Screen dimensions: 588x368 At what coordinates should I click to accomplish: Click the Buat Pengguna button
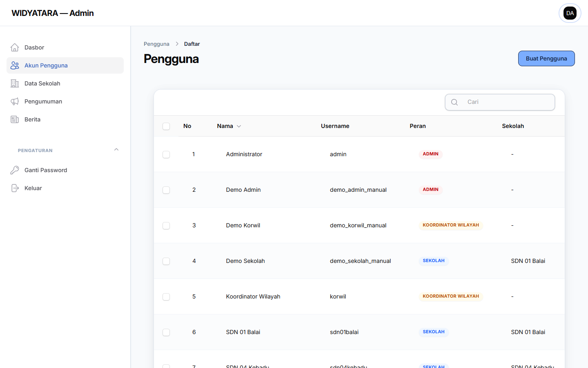click(x=546, y=58)
